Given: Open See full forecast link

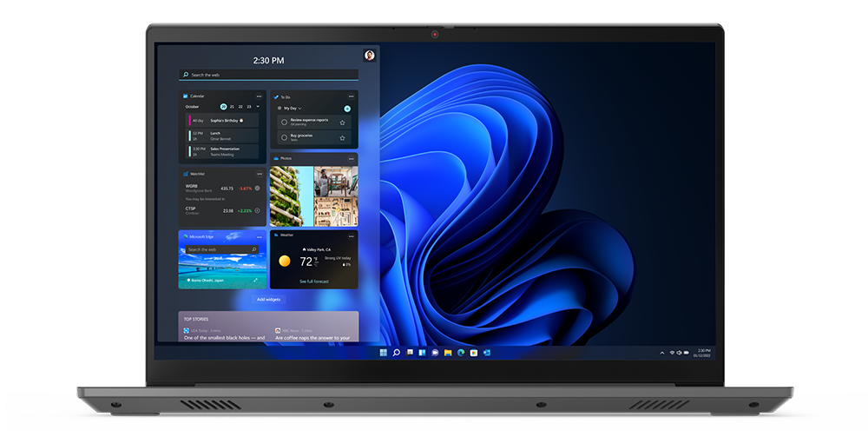Looking at the screenshot, I should click(x=314, y=282).
